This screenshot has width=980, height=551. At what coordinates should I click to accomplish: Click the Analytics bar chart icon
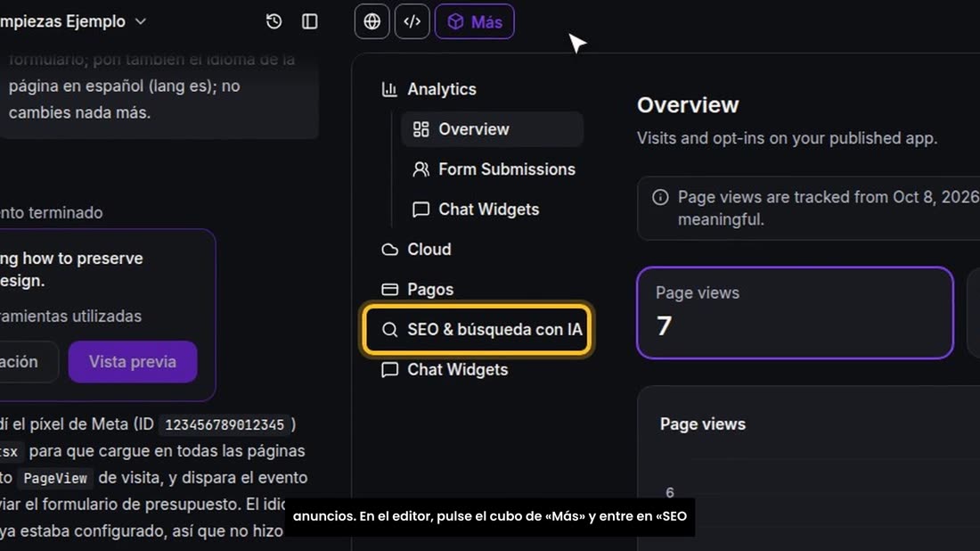pos(389,89)
